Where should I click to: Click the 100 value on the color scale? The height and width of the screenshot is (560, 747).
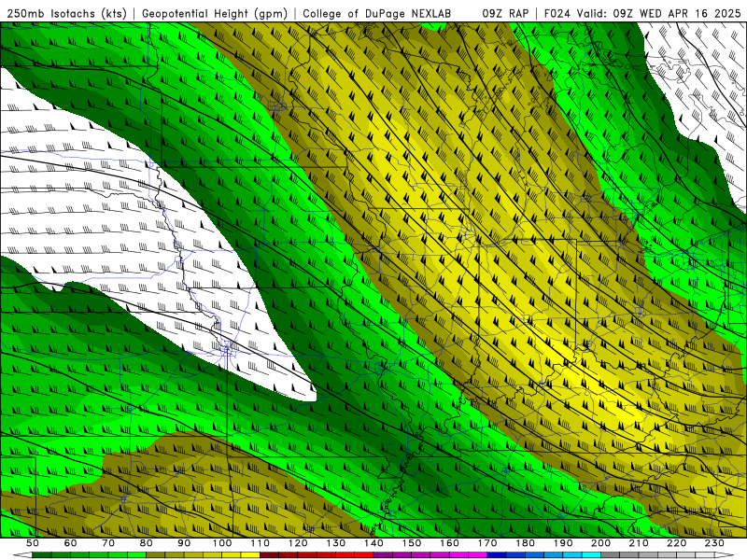(x=221, y=543)
